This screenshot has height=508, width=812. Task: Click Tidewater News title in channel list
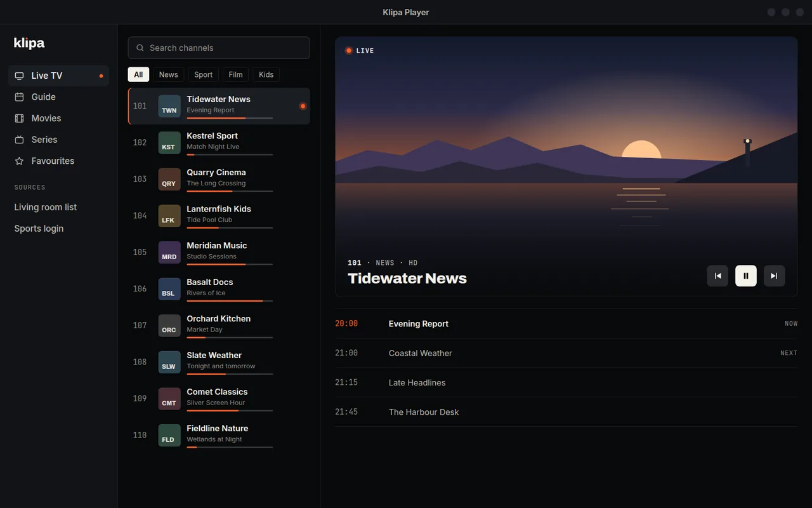pos(219,99)
